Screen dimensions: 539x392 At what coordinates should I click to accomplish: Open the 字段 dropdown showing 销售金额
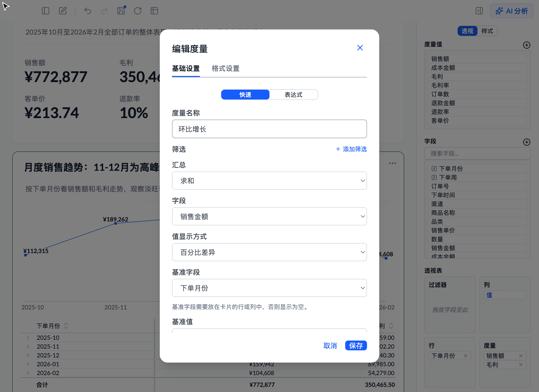269,216
